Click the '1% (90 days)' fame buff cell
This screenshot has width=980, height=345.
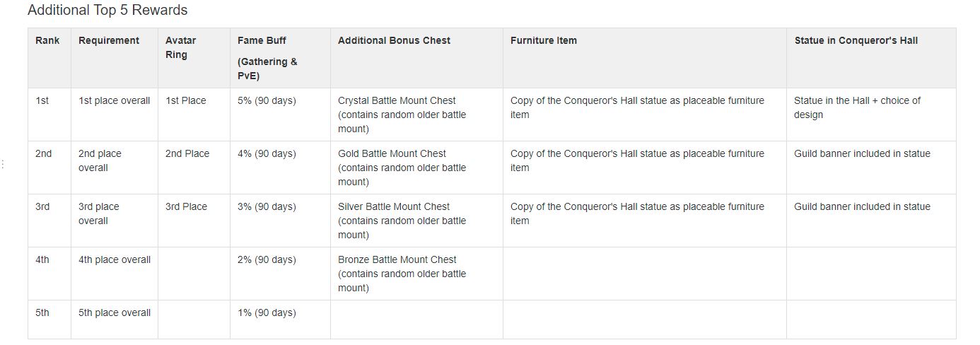pyautogui.click(x=280, y=320)
